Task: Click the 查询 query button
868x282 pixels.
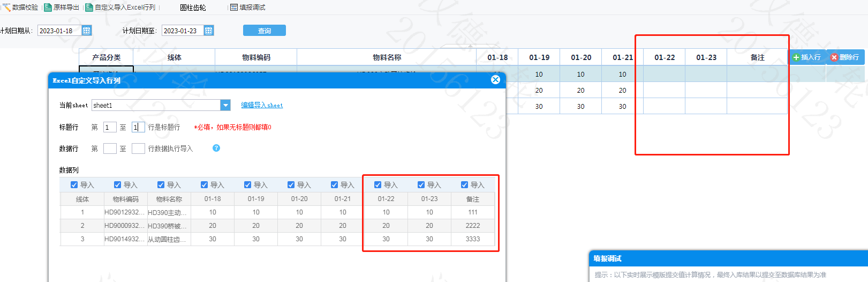Action: pyautogui.click(x=265, y=31)
